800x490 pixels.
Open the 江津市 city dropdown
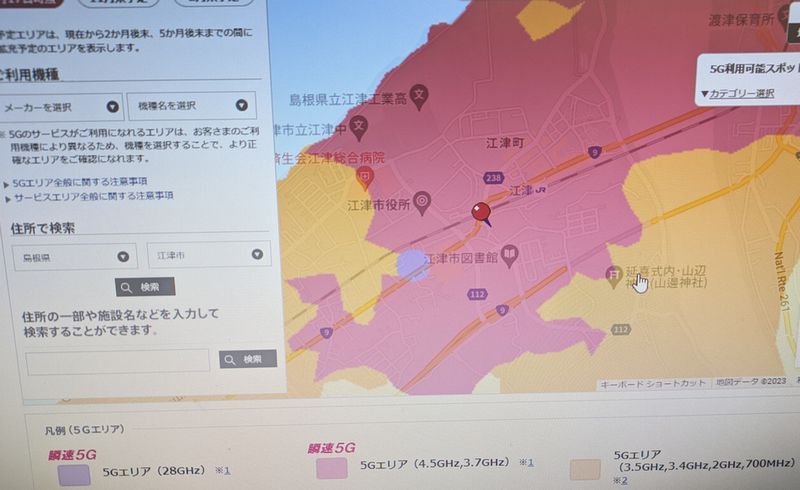[209, 255]
